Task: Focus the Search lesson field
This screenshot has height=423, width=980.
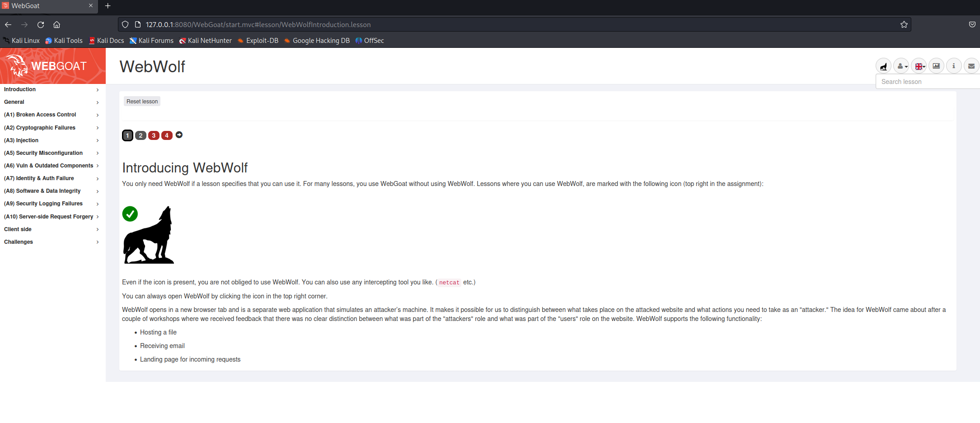Action: [928, 82]
